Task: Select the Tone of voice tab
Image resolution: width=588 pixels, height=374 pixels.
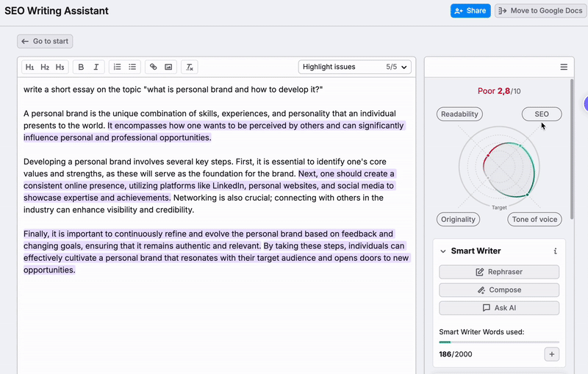Action: (534, 220)
